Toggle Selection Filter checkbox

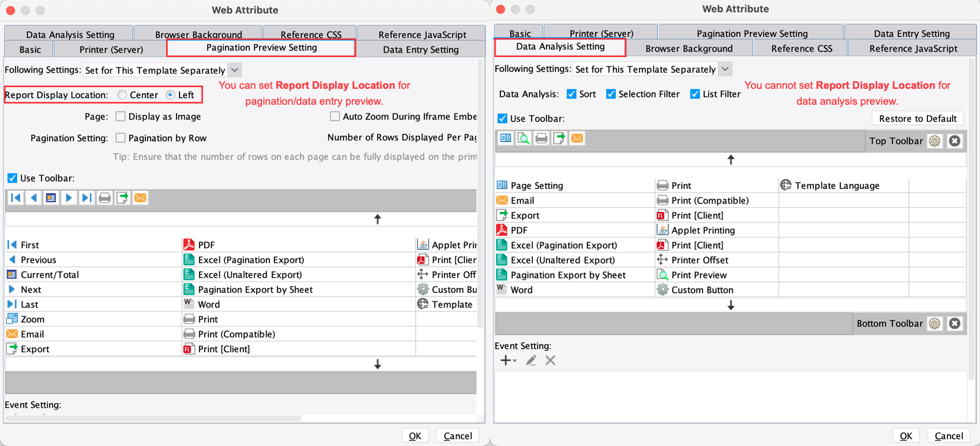611,94
